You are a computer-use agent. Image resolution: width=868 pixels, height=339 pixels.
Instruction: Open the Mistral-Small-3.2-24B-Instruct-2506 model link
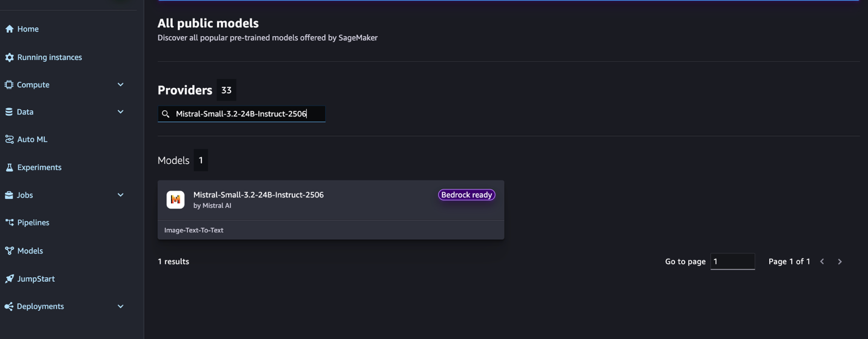(258, 195)
